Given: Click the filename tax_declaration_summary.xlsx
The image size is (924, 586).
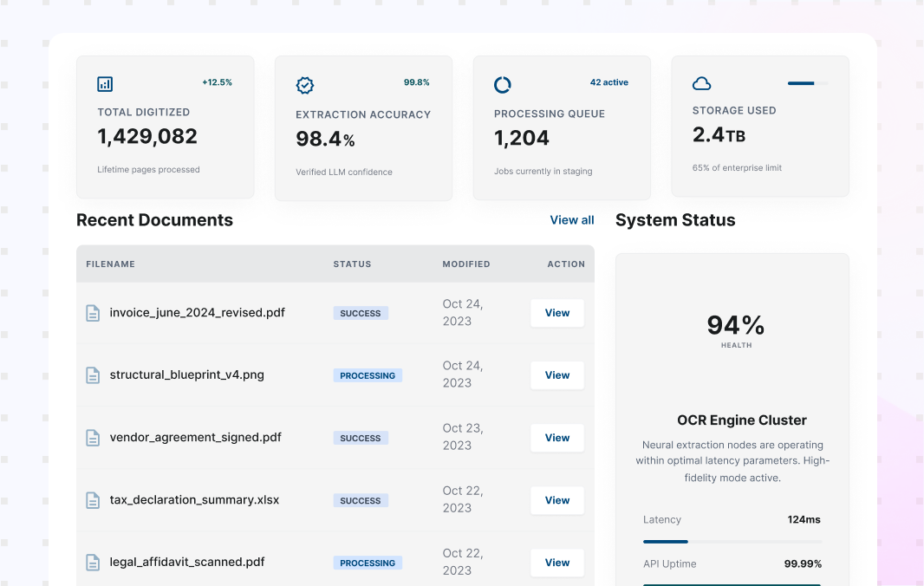Looking at the screenshot, I should [194, 500].
